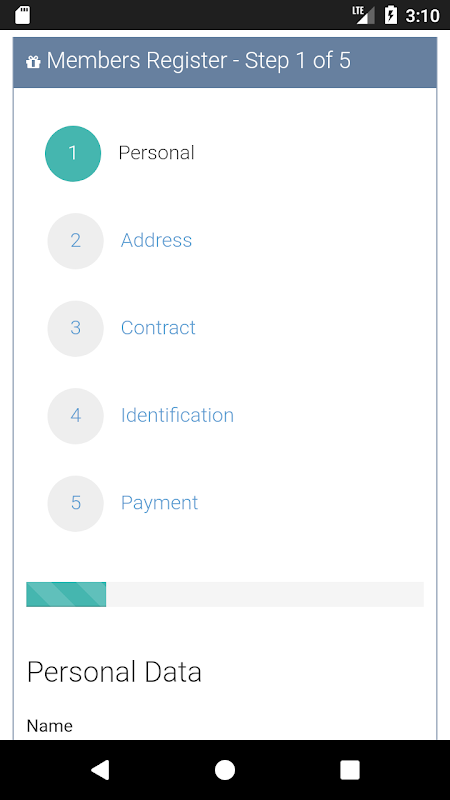Tap the battery icon in status bar

[x=390, y=15]
